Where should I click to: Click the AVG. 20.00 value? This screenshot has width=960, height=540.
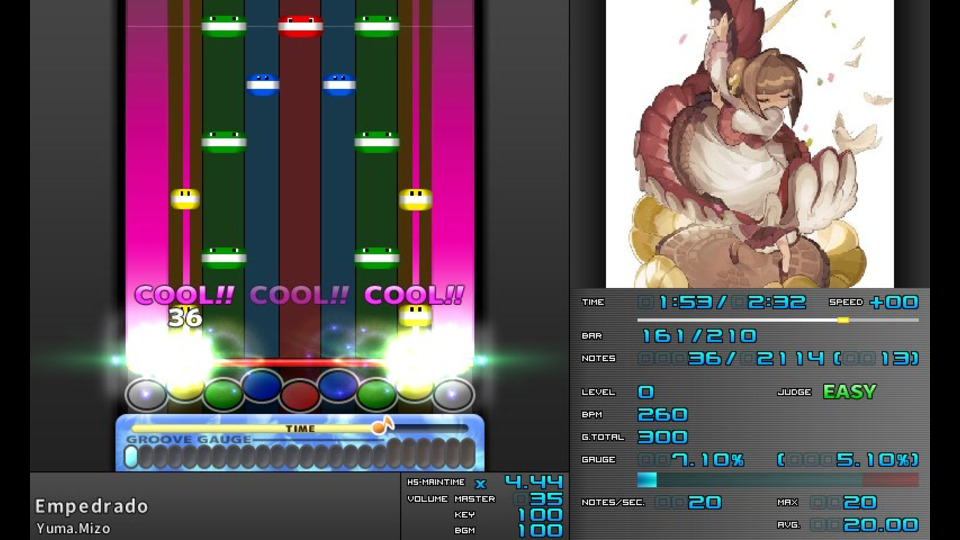864,525
